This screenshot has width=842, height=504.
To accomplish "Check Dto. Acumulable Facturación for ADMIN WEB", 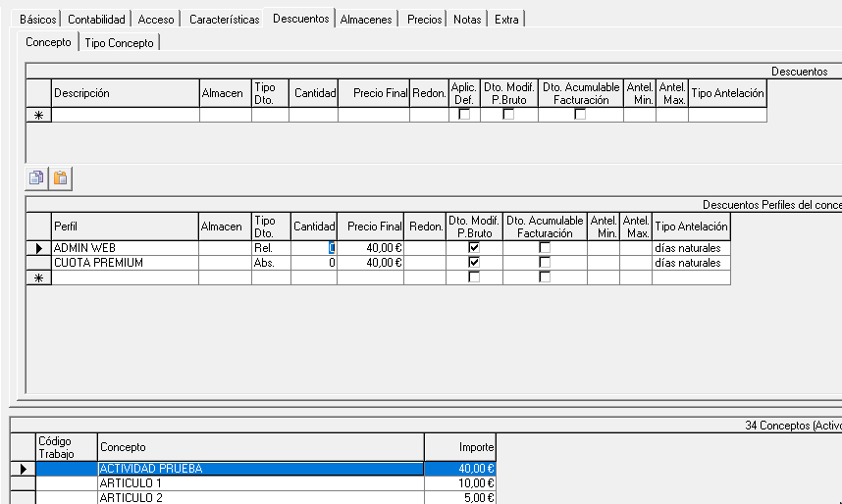I will coord(545,247).
